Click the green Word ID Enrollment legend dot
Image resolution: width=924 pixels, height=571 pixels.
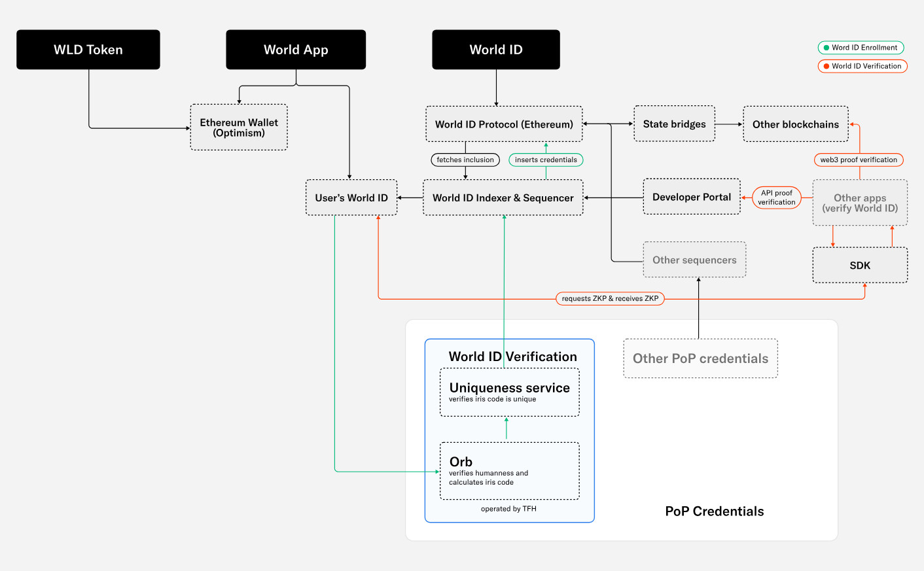(x=826, y=48)
